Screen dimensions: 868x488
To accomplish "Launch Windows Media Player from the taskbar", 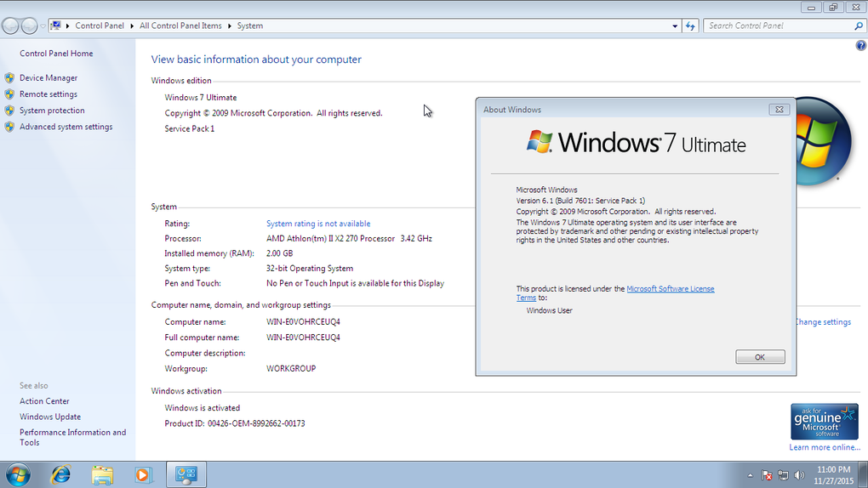I will tap(143, 474).
